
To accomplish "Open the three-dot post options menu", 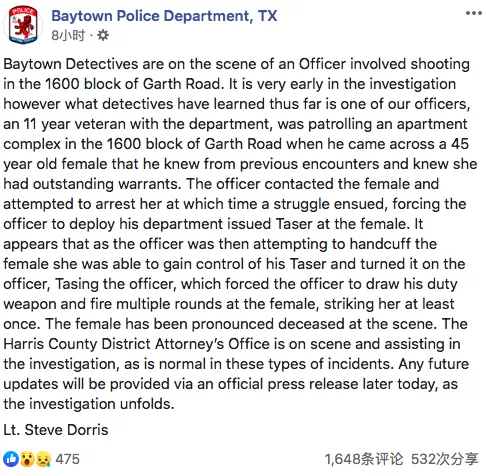I will [474, 13].
